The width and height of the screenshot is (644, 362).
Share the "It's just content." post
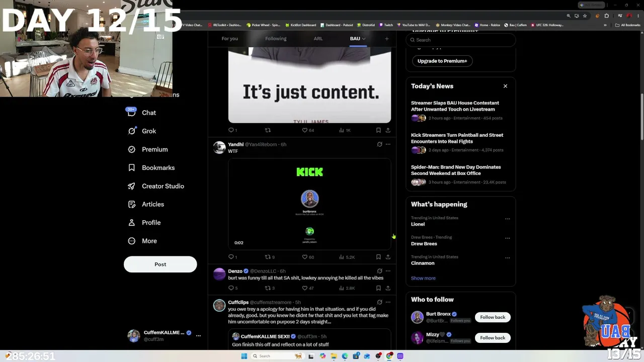tap(388, 130)
